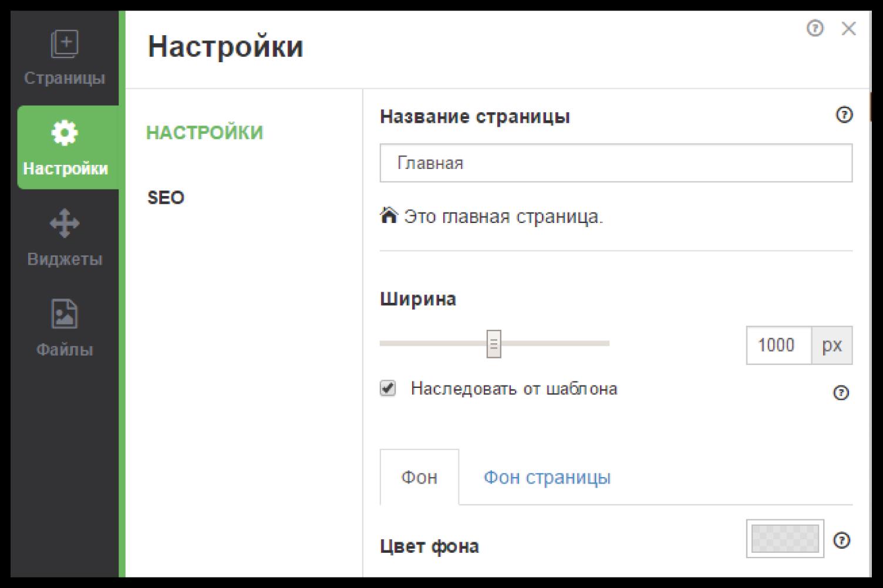Viewport: 883px width, 588px height.
Task: Close the Настройки dialog
Action: coord(849,28)
